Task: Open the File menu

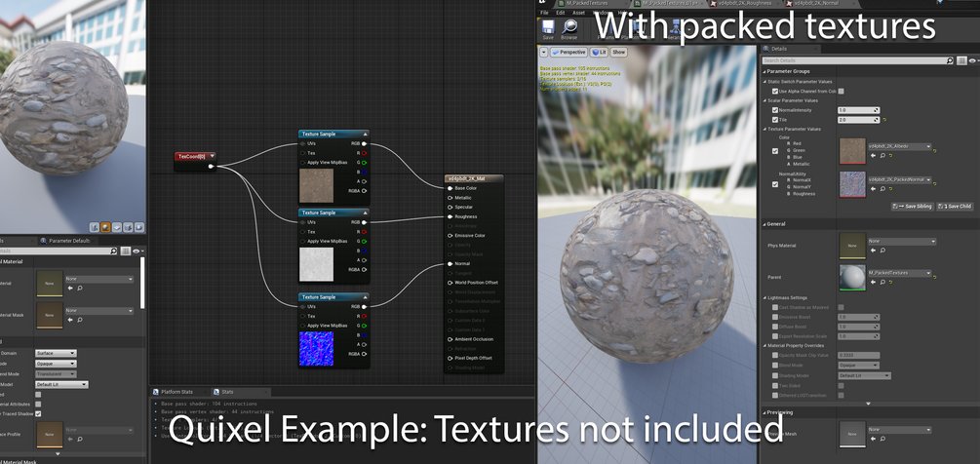Action: pos(544,13)
